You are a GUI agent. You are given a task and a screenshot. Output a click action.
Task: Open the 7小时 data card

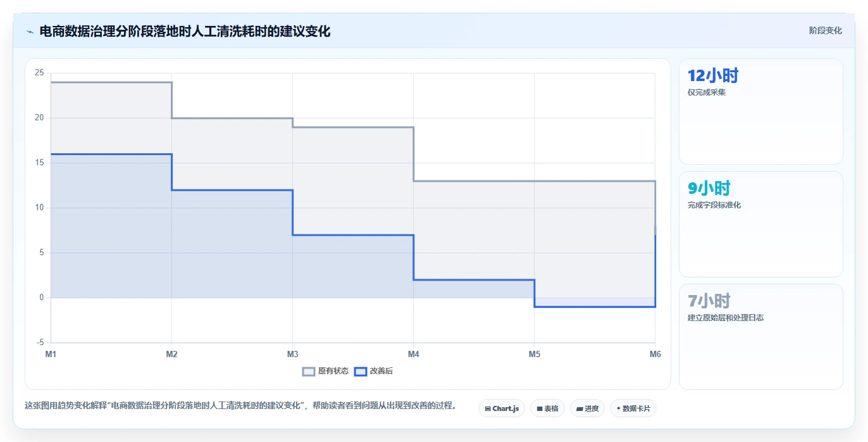pyautogui.click(x=760, y=337)
